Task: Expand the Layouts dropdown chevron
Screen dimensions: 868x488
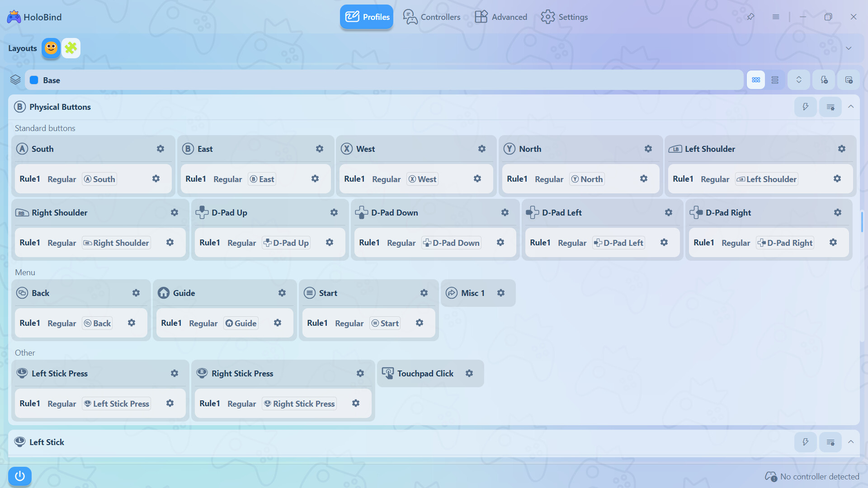Action: [849, 48]
